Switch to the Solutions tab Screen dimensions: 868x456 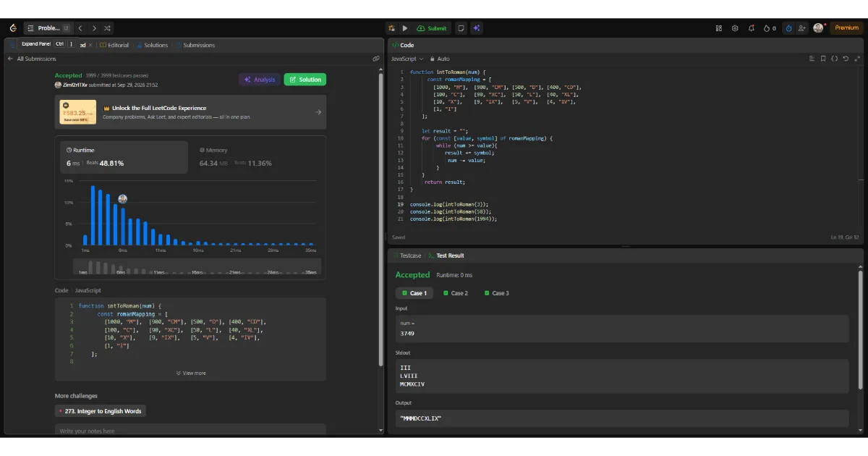tap(152, 45)
